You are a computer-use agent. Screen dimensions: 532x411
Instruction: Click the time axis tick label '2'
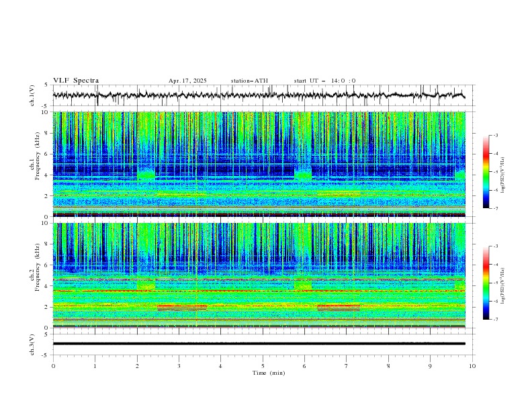coord(137,366)
